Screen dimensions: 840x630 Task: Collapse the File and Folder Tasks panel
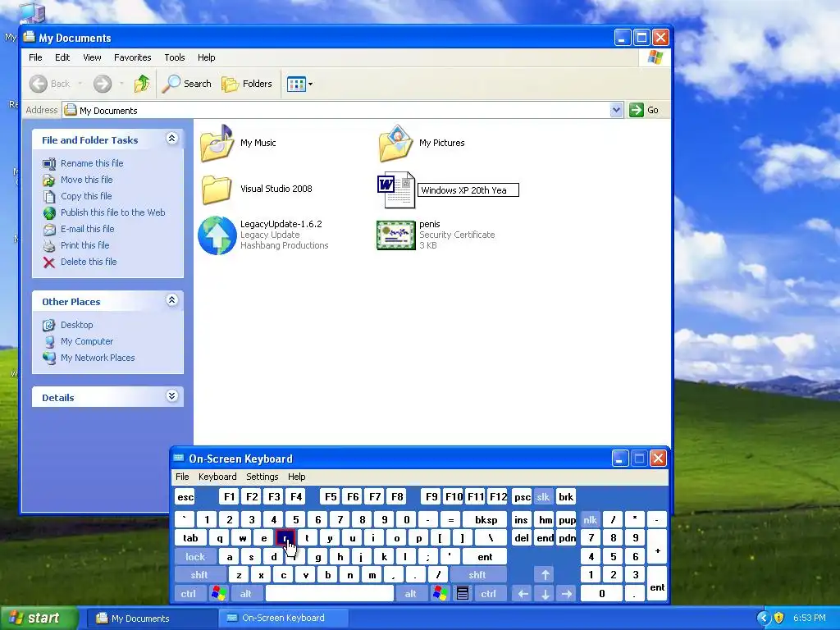point(172,139)
